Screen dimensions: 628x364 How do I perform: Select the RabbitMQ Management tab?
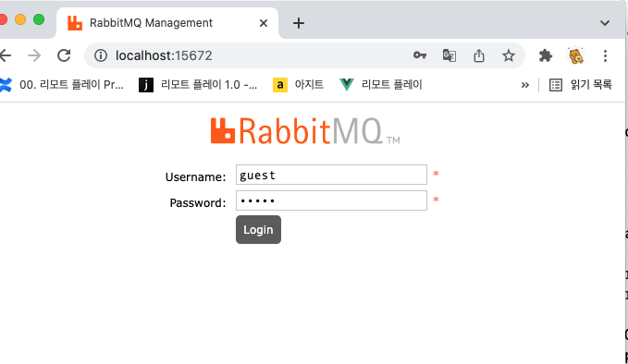pyautogui.click(x=167, y=23)
